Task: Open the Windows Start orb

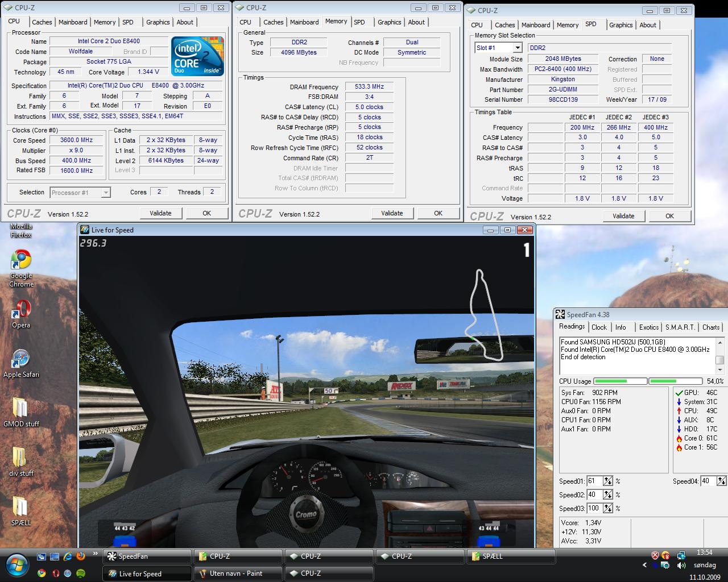Action: tap(16, 565)
